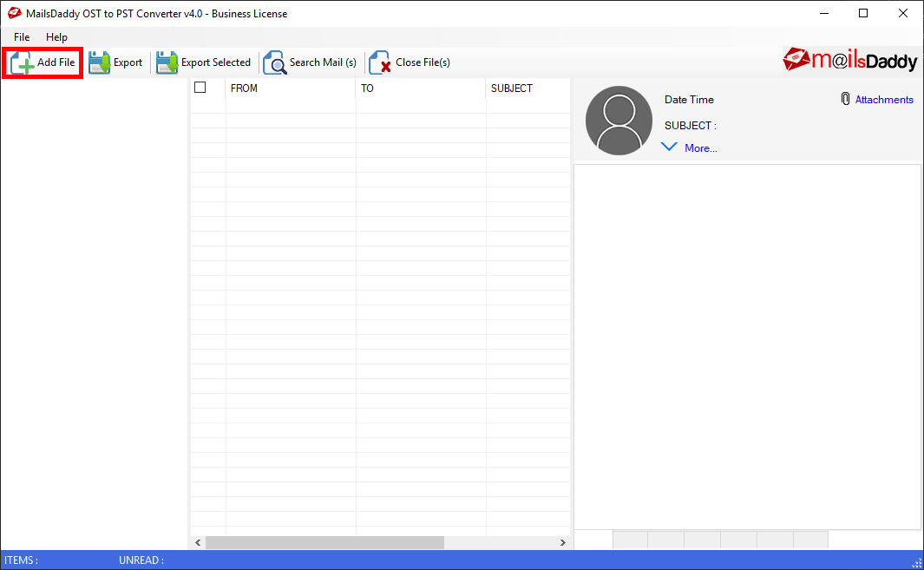Image resolution: width=924 pixels, height=570 pixels.
Task: Click the Close File(s) icon
Action: (380, 63)
